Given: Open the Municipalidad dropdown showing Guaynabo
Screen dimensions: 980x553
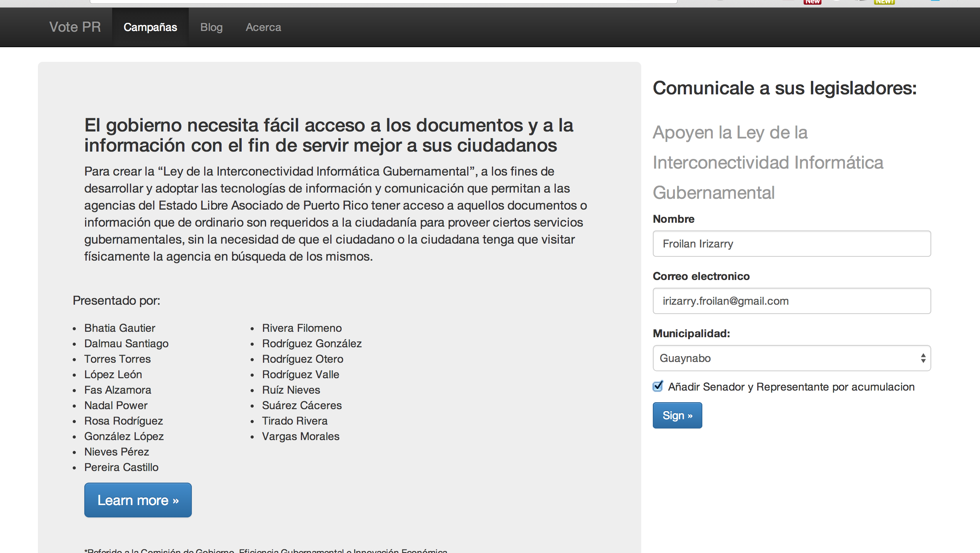Looking at the screenshot, I should (x=785, y=358).
